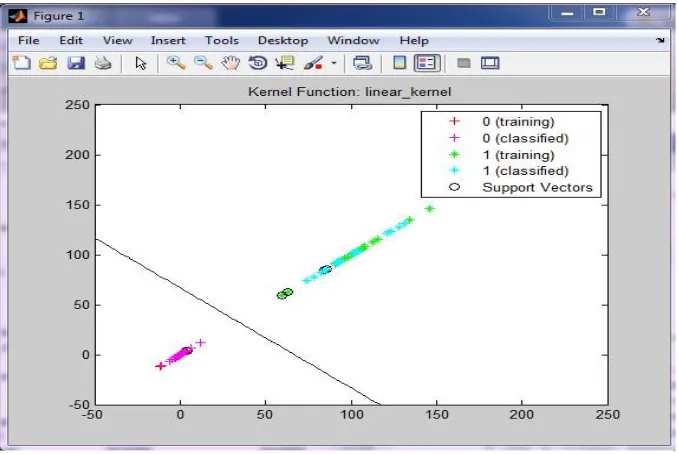
Task: Insert a colorbar using the toolbar icon
Action: tap(400, 63)
